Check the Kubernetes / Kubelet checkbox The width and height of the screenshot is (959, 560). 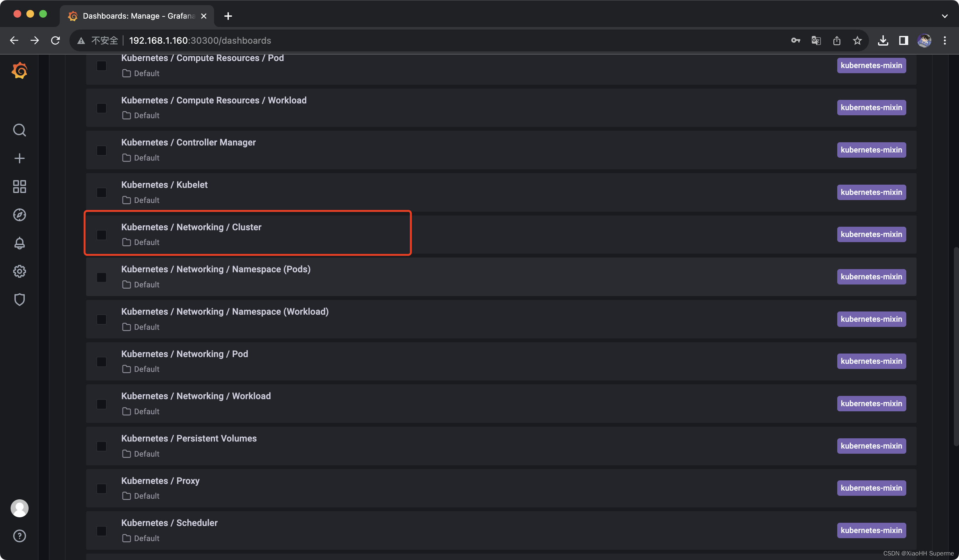point(101,192)
